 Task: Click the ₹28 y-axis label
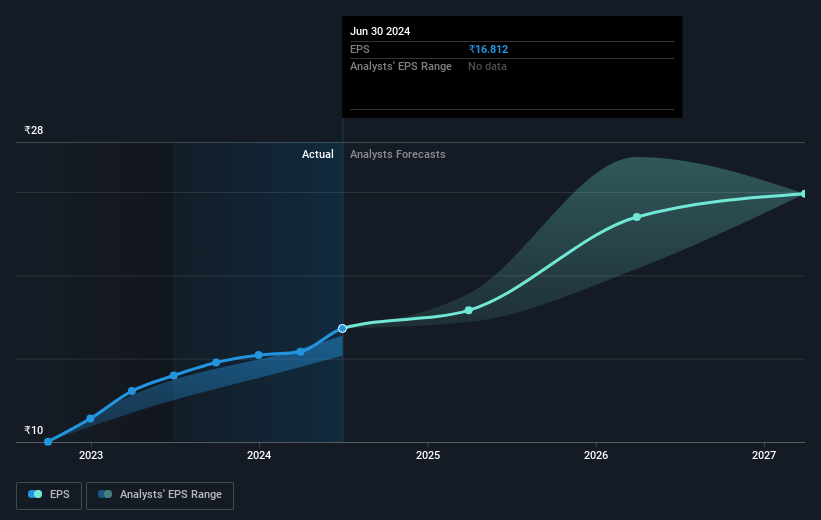[x=34, y=130]
